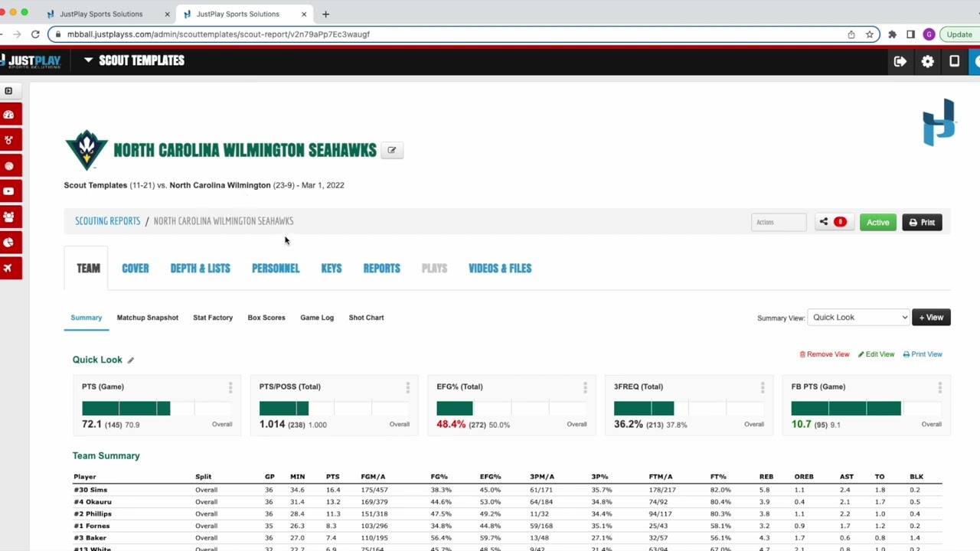Switch to the Reports tab

click(x=381, y=269)
